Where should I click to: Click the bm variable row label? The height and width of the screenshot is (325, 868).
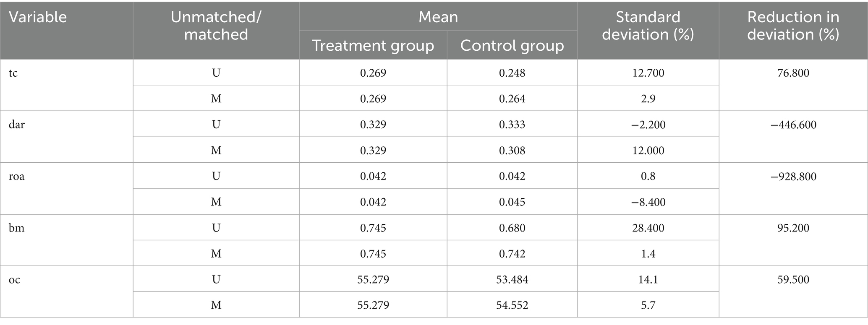tap(17, 228)
